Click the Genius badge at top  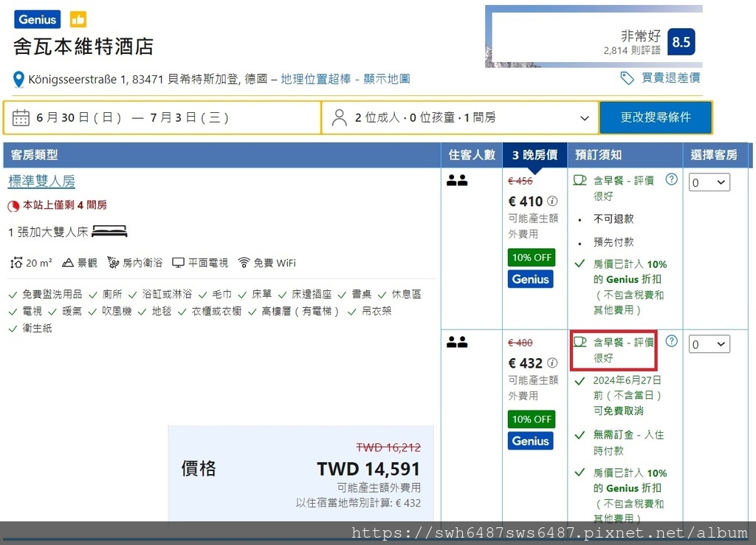pos(38,20)
